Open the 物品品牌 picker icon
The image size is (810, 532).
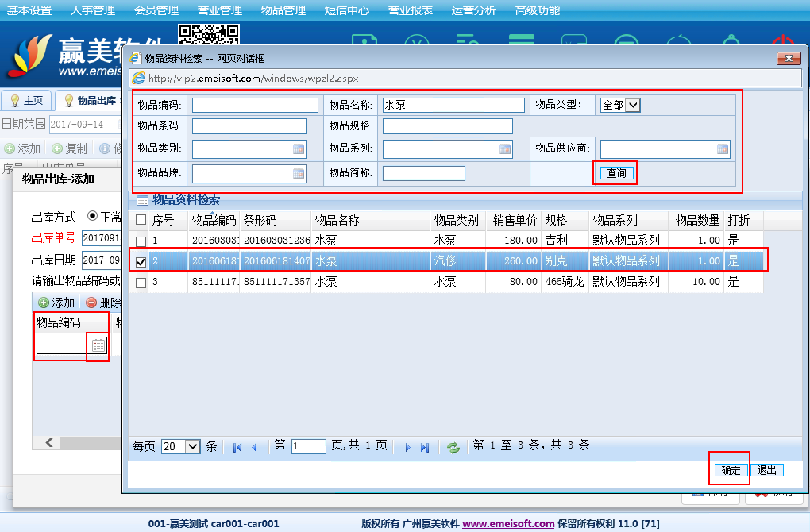(299, 174)
